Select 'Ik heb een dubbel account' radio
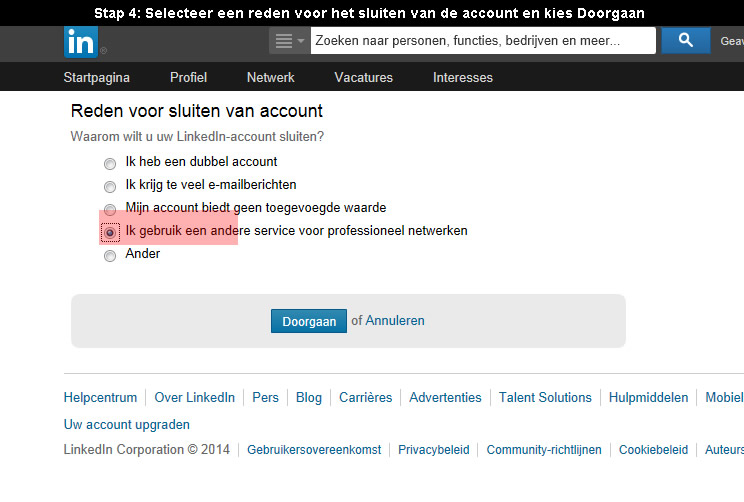Image resolution: width=744 pixels, height=502 pixels. tap(110, 164)
